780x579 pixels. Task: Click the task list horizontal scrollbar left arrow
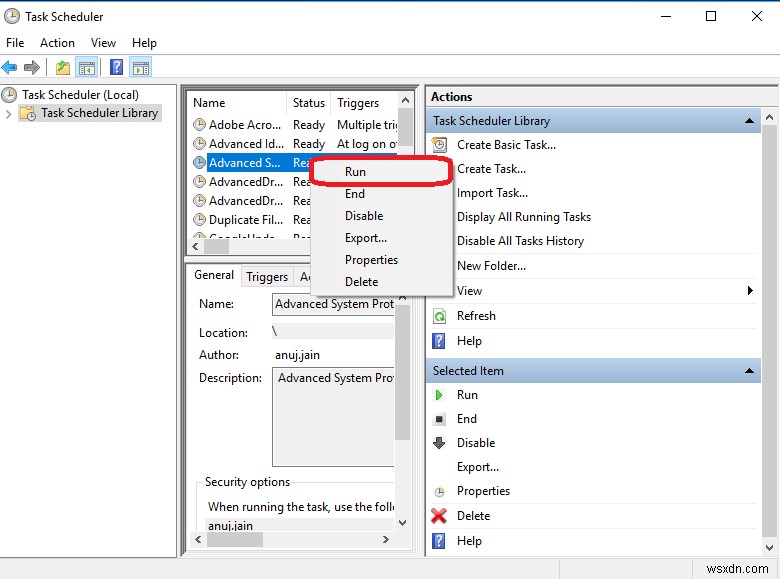coord(195,247)
